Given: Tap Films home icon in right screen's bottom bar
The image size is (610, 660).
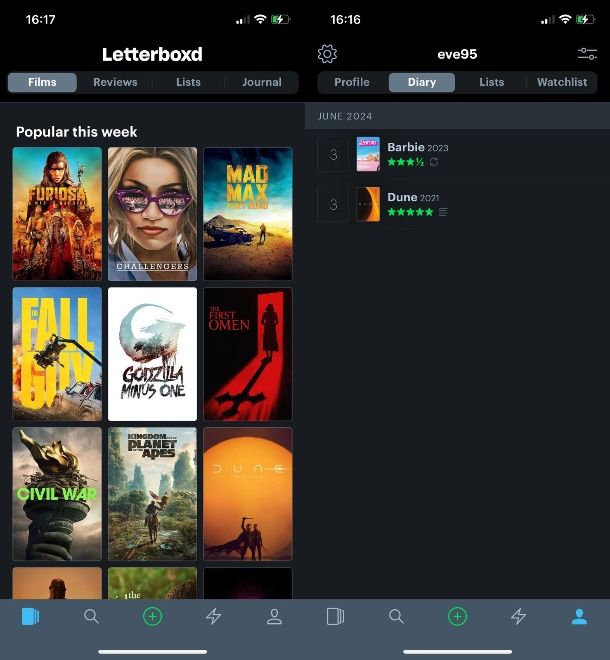Looking at the screenshot, I should click(336, 617).
